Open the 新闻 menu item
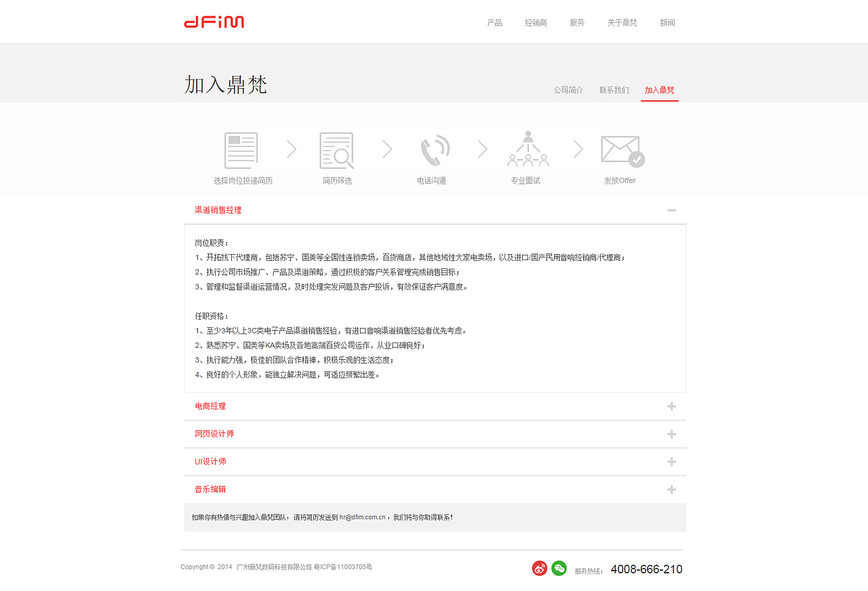 click(667, 22)
